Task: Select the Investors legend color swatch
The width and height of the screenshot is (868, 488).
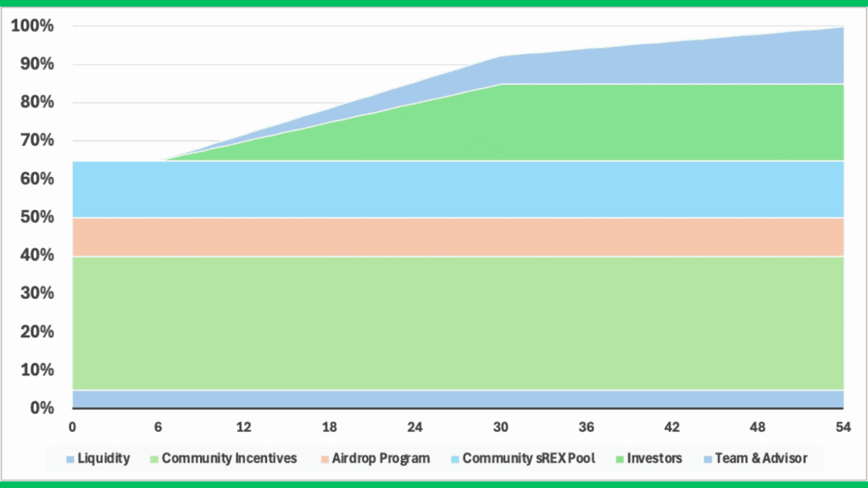Action: tap(619, 459)
